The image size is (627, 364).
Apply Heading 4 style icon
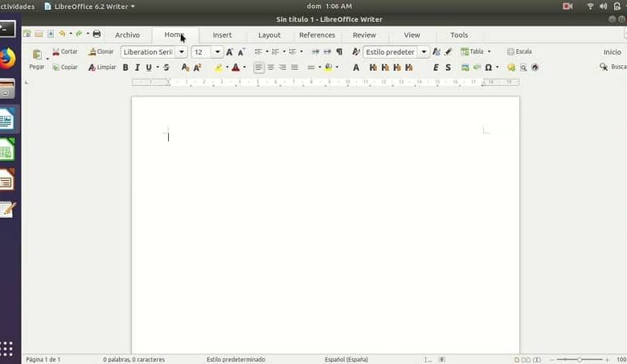coord(408,67)
